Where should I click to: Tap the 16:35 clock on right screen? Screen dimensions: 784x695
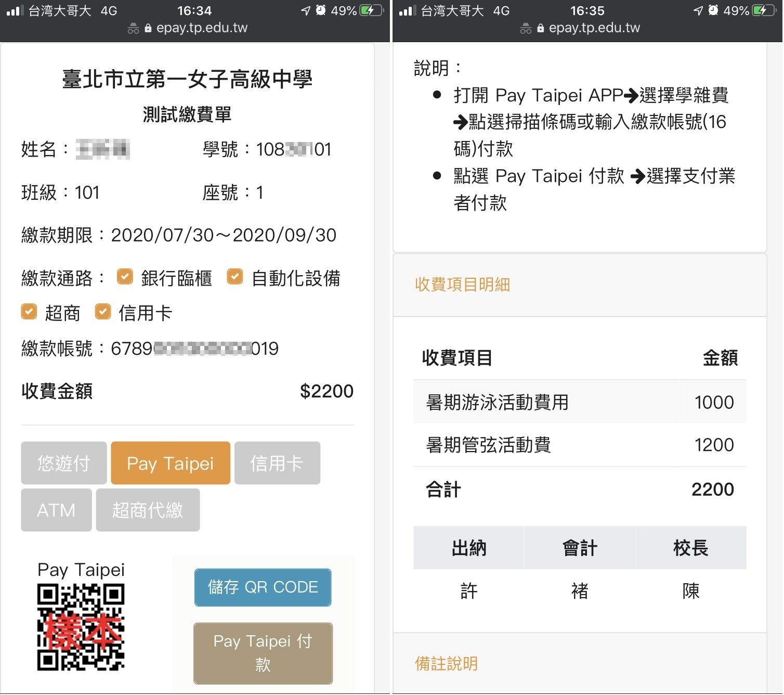click(587, 10)
